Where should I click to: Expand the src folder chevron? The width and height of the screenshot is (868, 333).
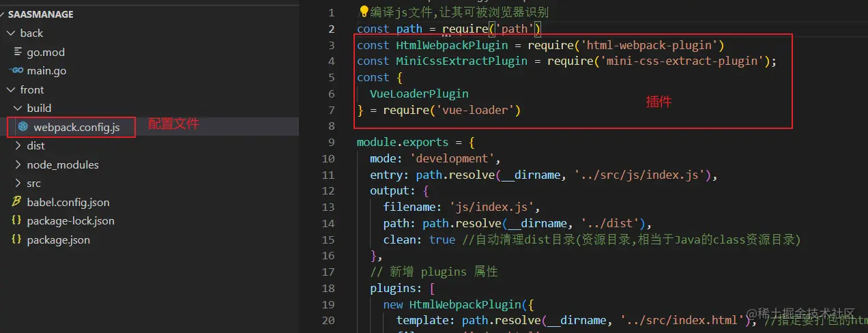(x=17, y=184)
